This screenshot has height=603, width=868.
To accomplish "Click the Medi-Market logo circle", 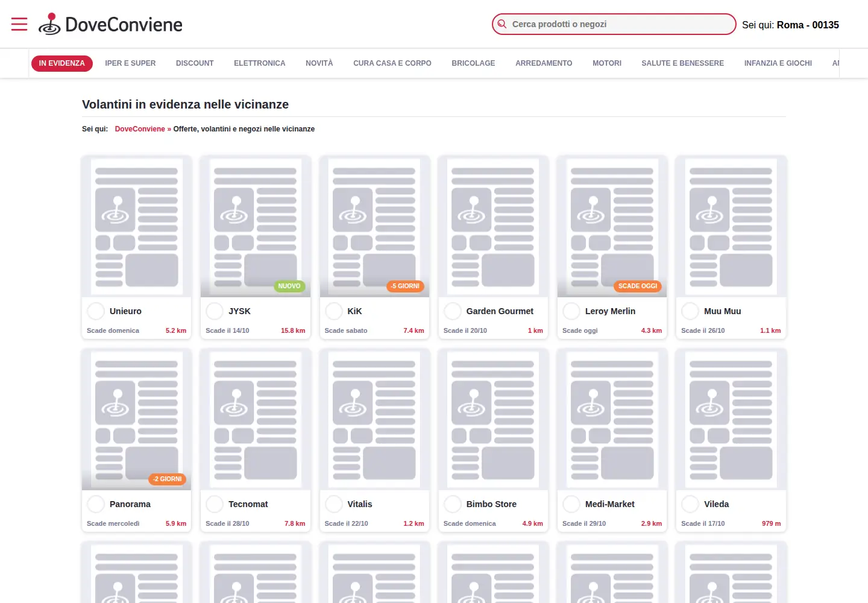I will coord(571,504).
